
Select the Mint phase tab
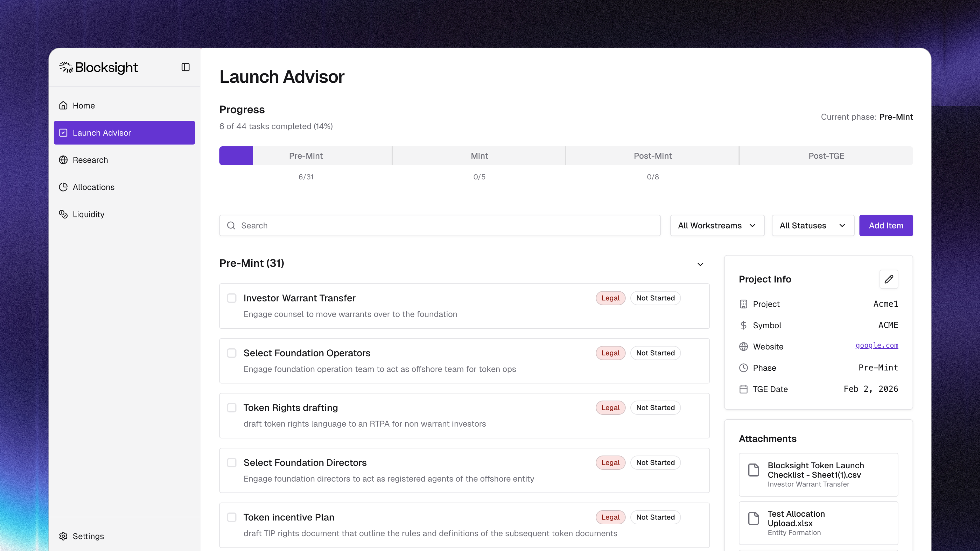click(479, 156)
